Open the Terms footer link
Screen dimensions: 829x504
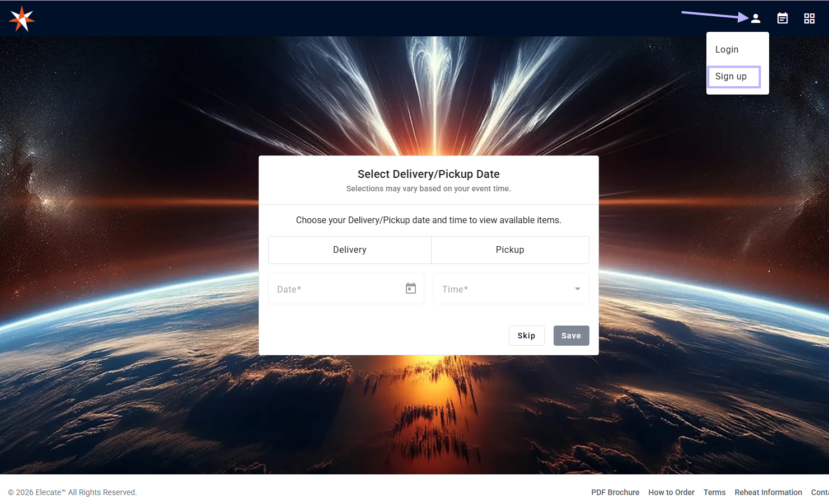(x=714, y=492)
